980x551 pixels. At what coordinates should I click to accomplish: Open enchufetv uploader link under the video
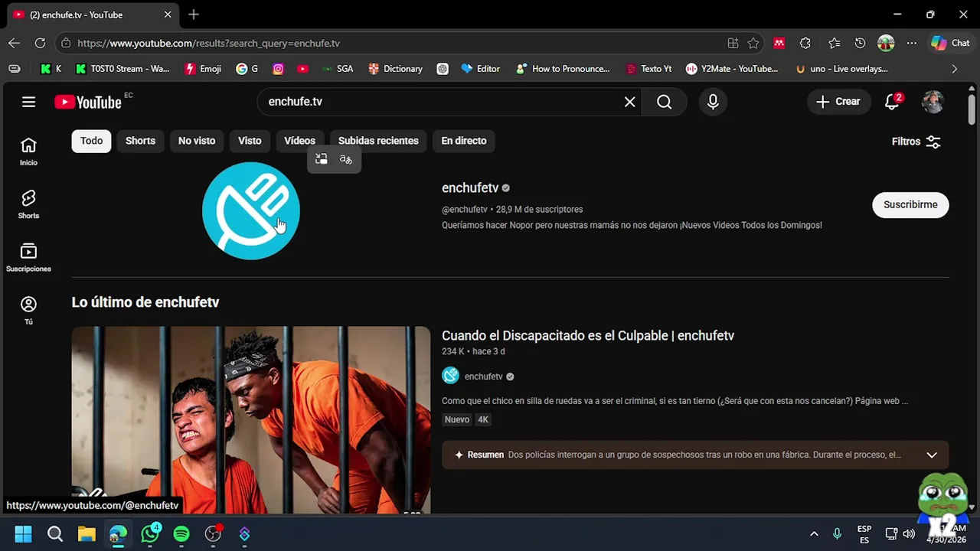tap(484, 377)
